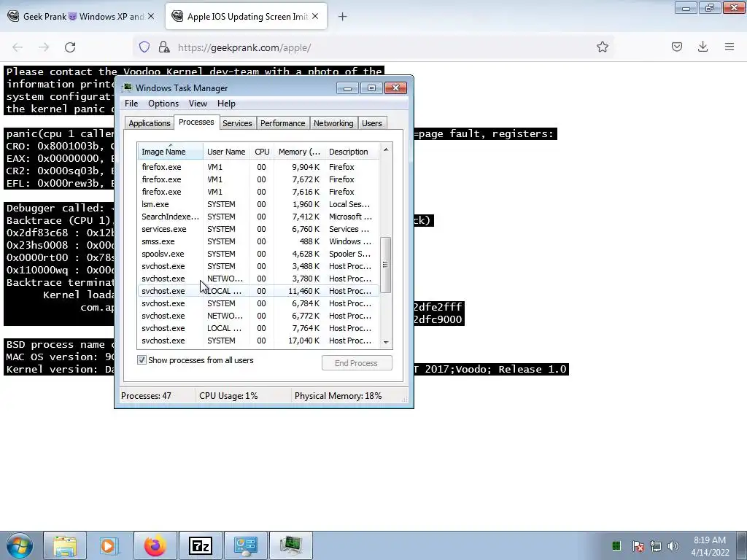
Task: Select the spoolsv.exe process row
Action: (258, 254)
